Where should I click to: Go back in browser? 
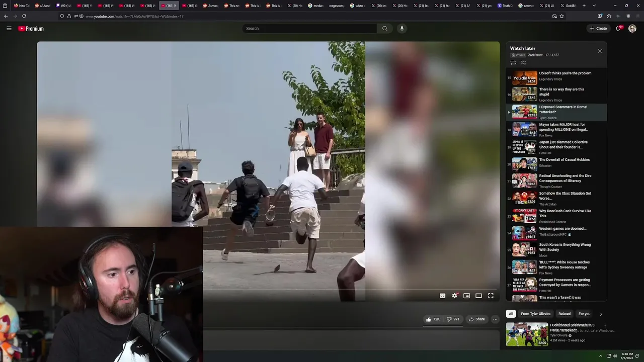click(x=6, y=16)
